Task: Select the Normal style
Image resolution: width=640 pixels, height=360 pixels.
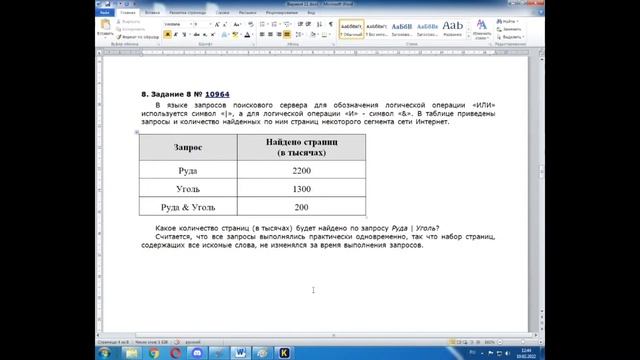Action: [351, 29]
